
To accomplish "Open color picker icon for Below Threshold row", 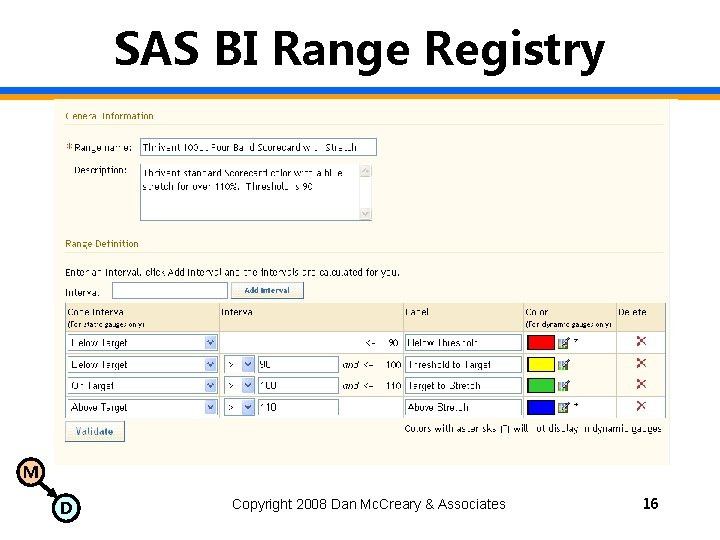I will point(563,343).
